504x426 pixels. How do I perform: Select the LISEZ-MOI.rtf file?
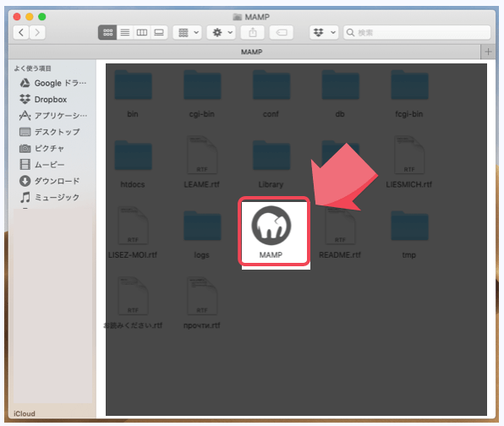pos(133,233)
